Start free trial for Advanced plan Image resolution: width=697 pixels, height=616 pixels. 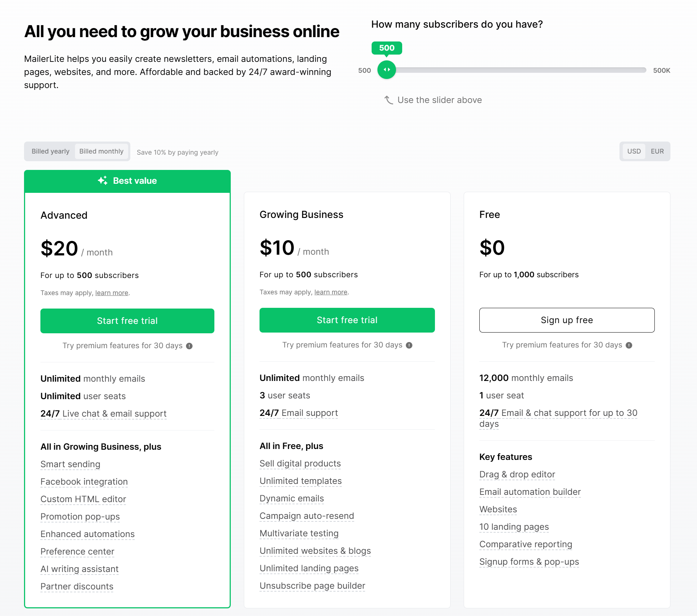click(x=127, y=321)
